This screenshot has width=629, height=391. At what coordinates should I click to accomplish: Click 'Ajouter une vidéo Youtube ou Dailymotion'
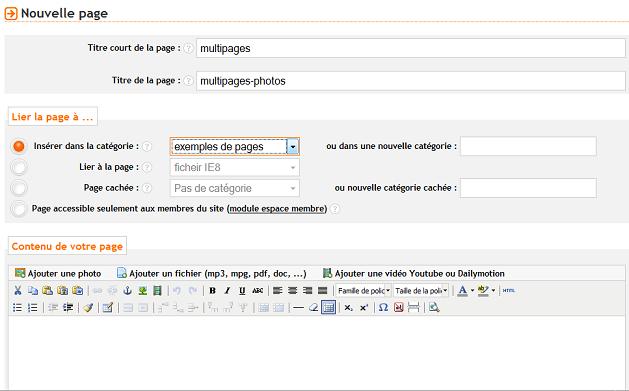(414, 273)
